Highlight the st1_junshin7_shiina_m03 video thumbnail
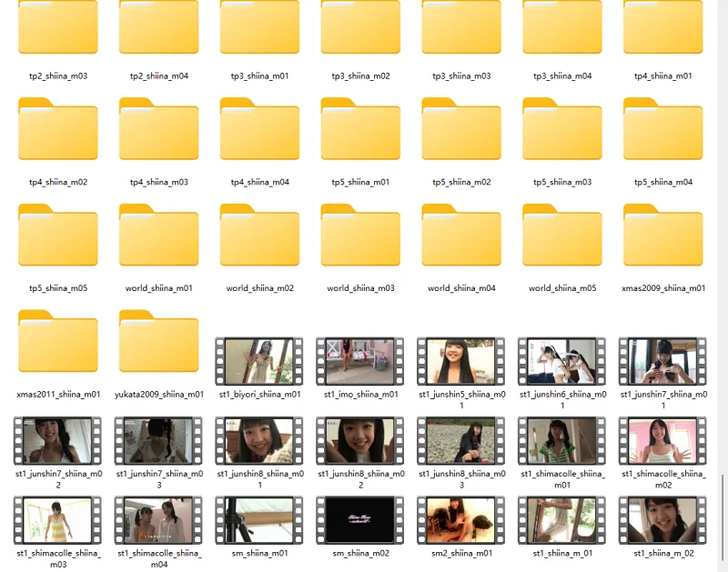 [x=158, y=441]
